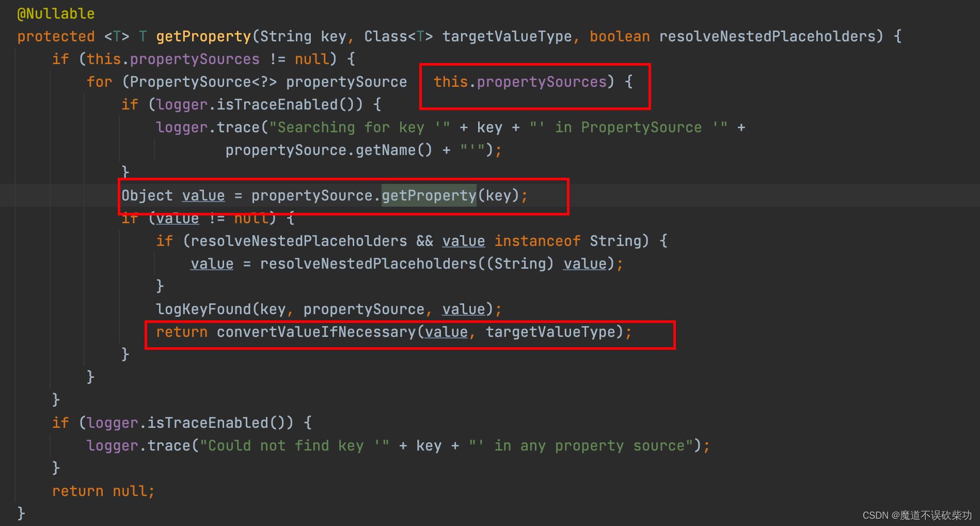980x526 pixels.
Task: Click the targetValueType parameter in method signature
Action: 507,37
